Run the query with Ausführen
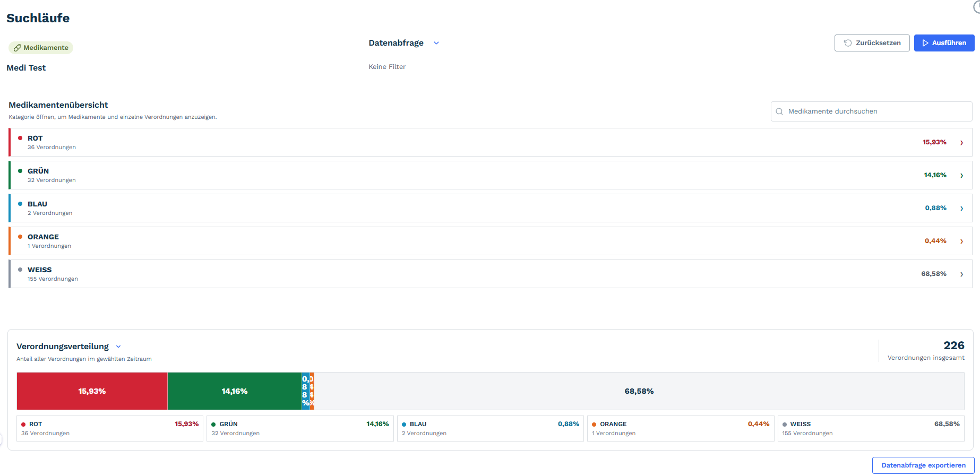Viewport: 980px width, 476px height. pos(944,43)
